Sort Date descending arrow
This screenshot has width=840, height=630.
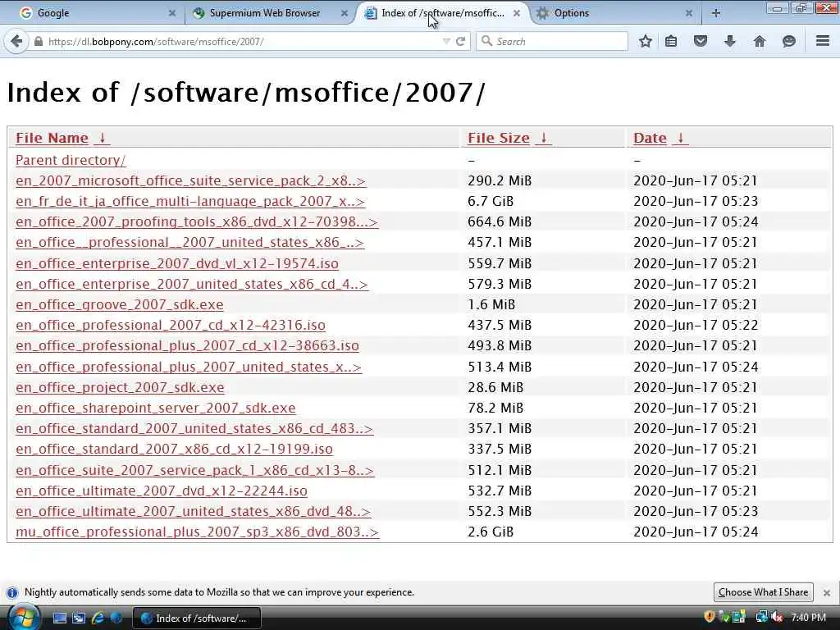(680, 138)
